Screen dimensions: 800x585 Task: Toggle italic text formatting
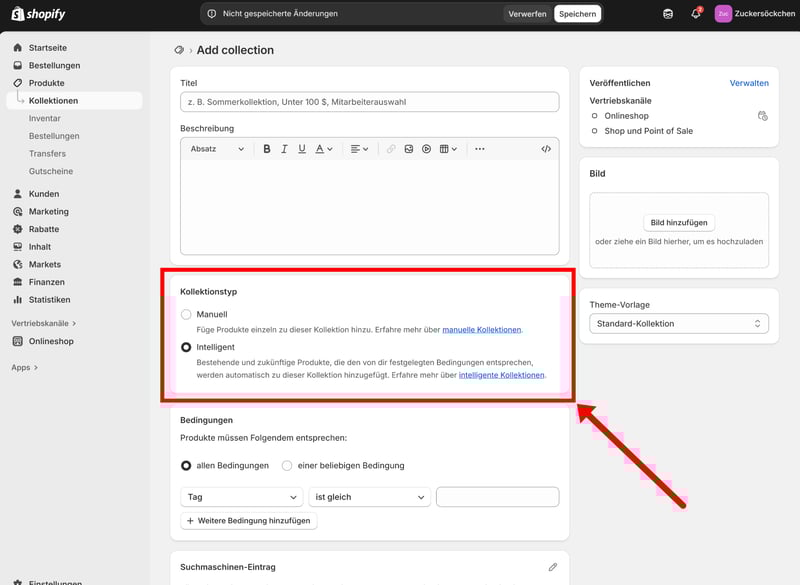284,149
